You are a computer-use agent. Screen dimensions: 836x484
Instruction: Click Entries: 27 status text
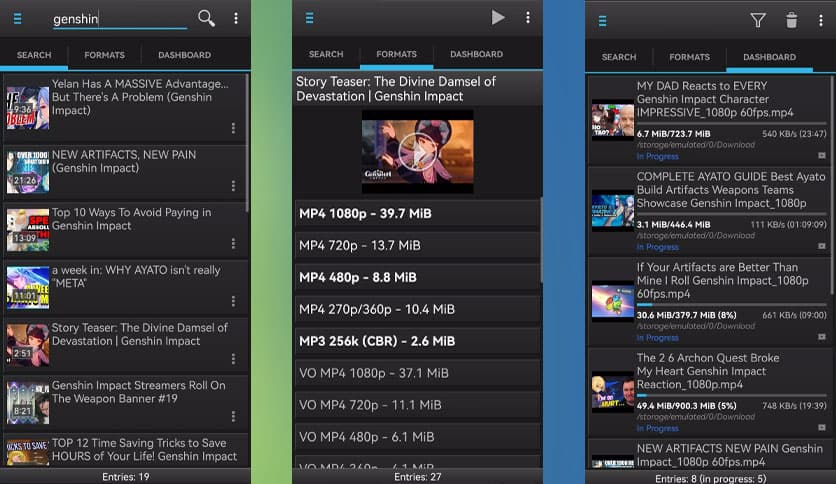[x=417, y=477]
